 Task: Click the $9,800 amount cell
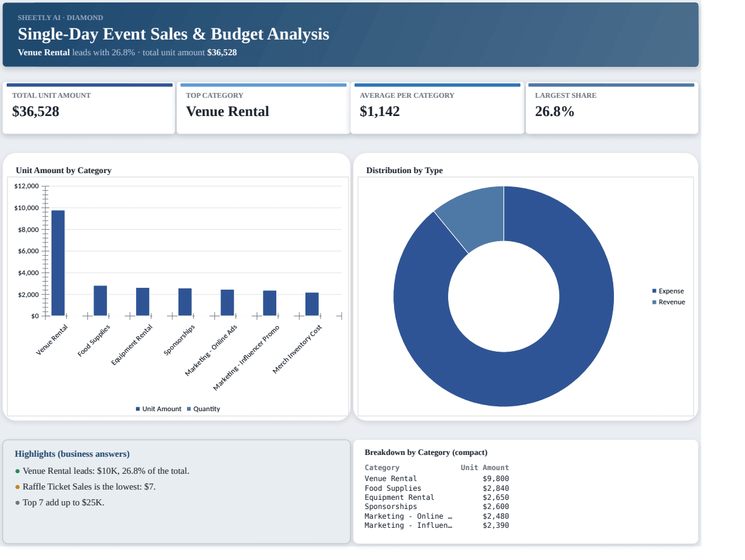(496, 479)
